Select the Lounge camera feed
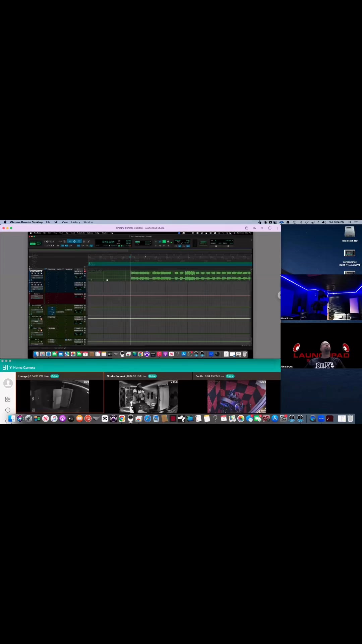This screenshot has width=362, height=644. point(60,396)
